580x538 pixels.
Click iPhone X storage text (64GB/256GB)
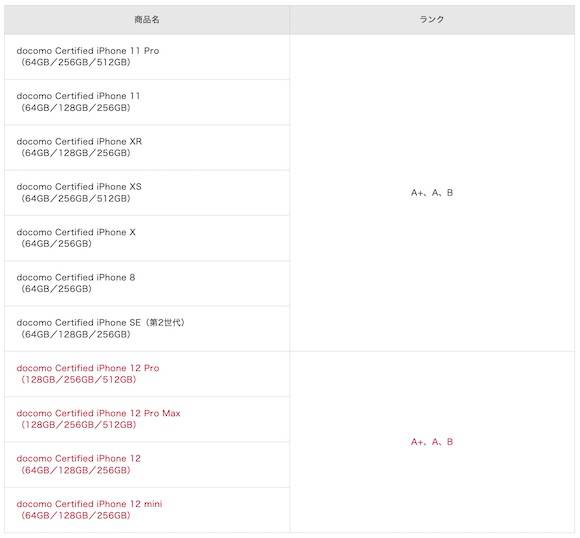coord(54,244)
